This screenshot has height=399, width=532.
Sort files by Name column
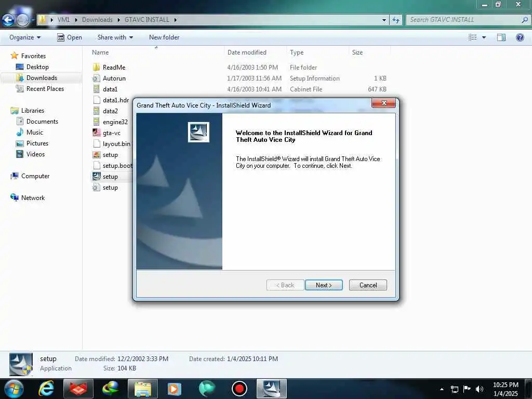tap(100, 52)
